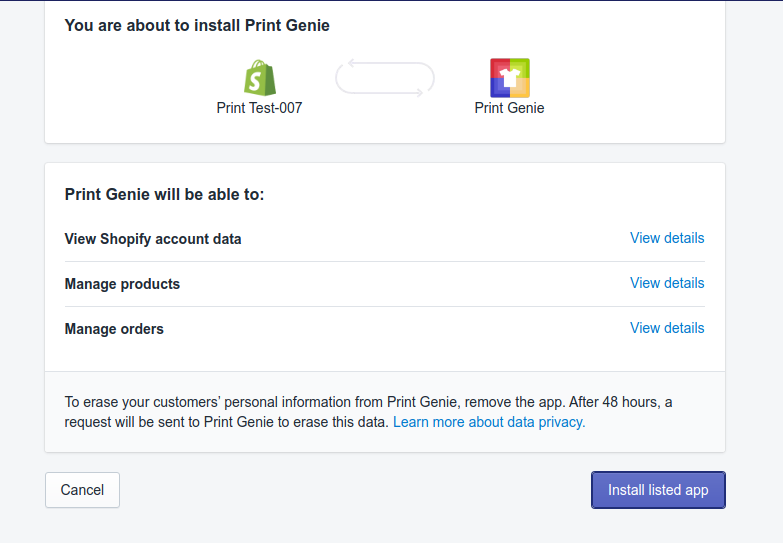Click the white t-shirt in Print Genie logo
Screen dimensions: 783x543
pos(510,78)
